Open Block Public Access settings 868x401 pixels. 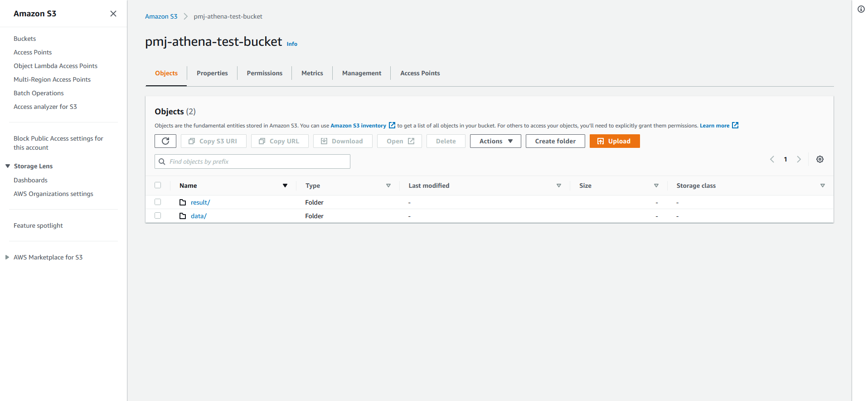point(58,143)
